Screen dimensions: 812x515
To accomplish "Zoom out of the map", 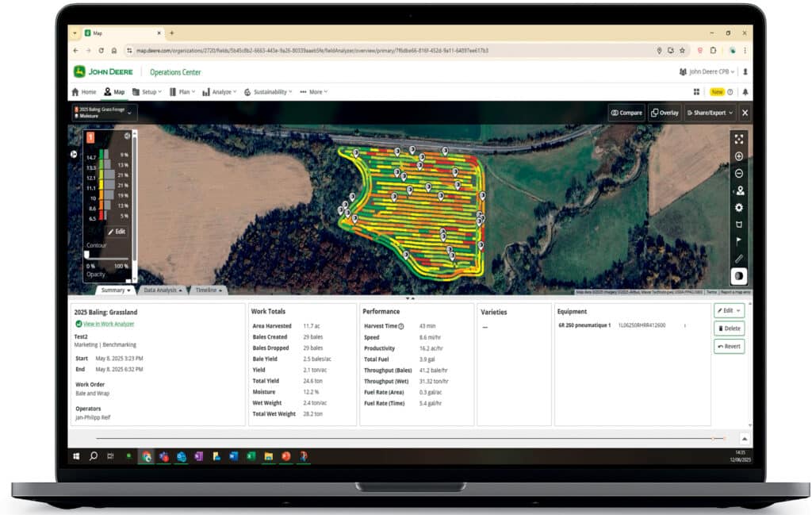I will click(x=739, y=173).
